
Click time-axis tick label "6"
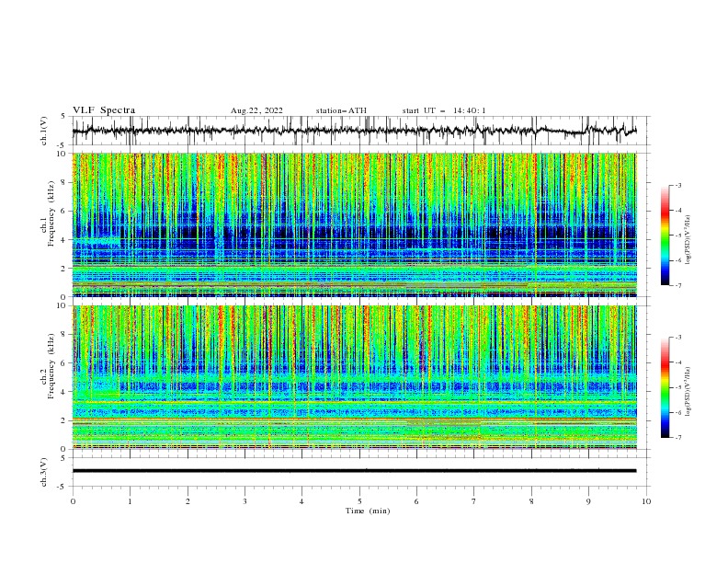tap(416, 501)
